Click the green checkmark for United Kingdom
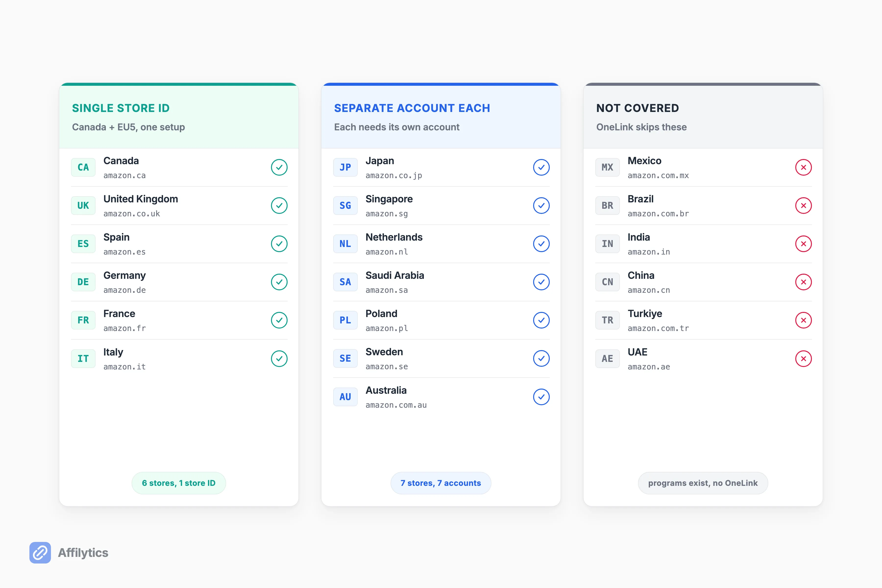The width and height of the screenshot is (882, 588). [x=279, y=206]
